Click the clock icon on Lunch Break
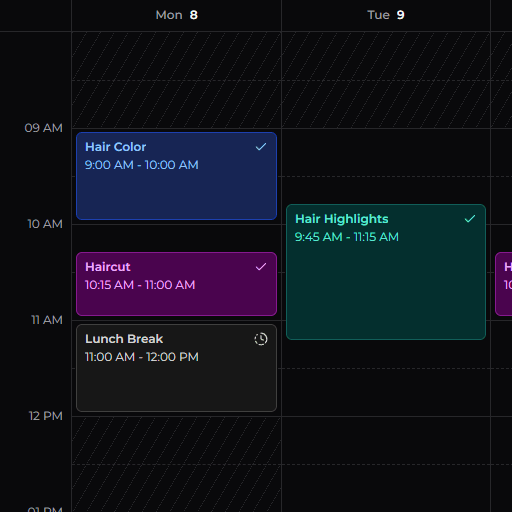 click(x=261, y=339)
